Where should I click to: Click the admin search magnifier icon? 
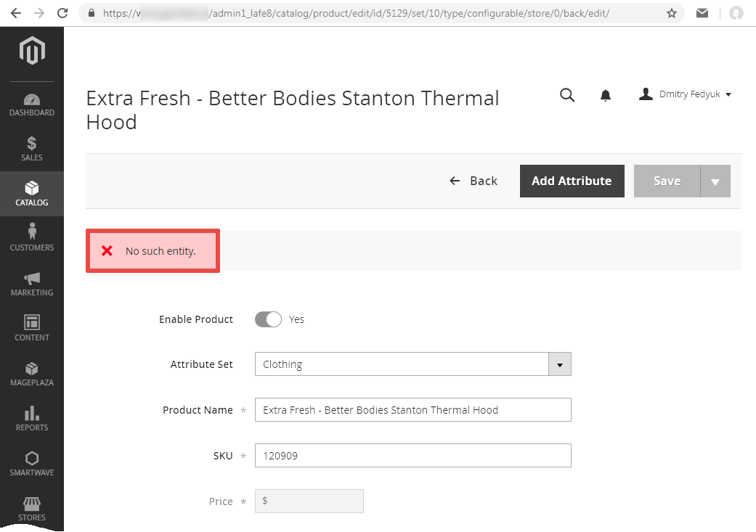point(567,95)
